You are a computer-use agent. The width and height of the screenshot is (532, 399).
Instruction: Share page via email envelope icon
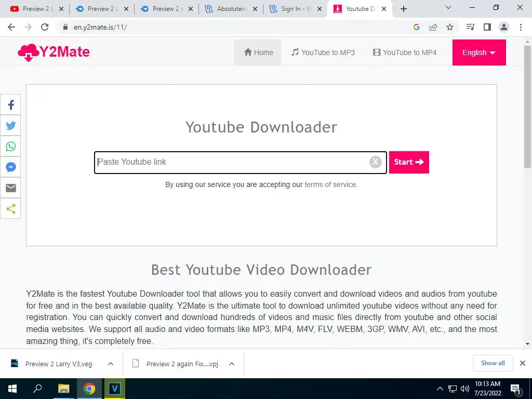10,188
